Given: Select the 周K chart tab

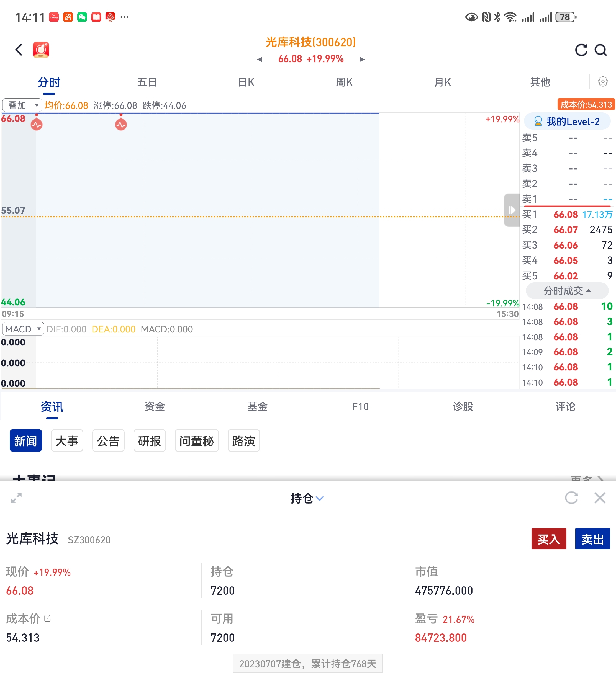Looking at the screenshot, I should pos(344,82).
